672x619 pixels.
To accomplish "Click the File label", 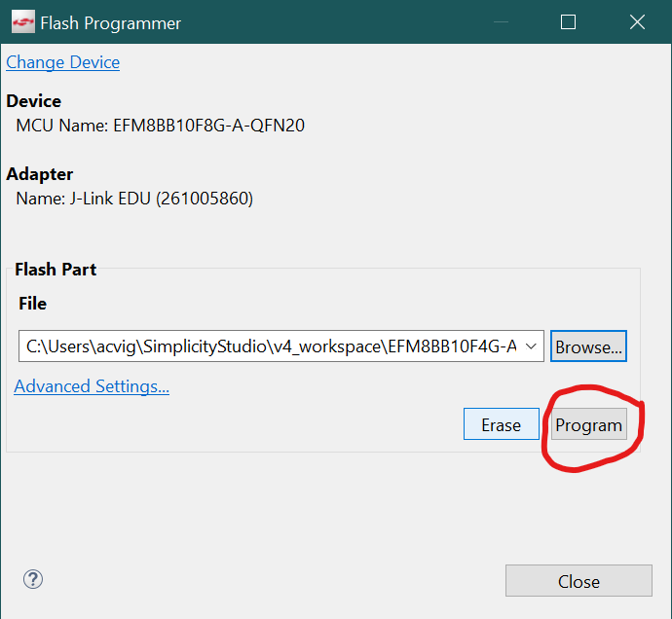I will coord(32,304).
